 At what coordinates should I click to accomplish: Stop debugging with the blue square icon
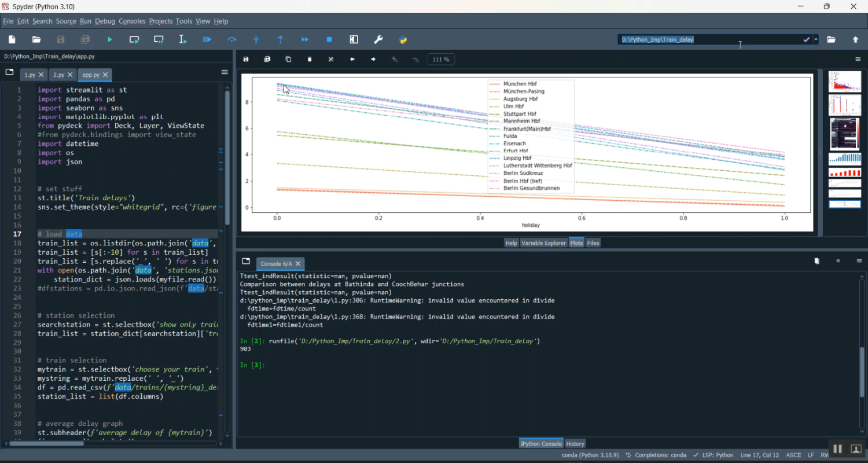[329, 39]
